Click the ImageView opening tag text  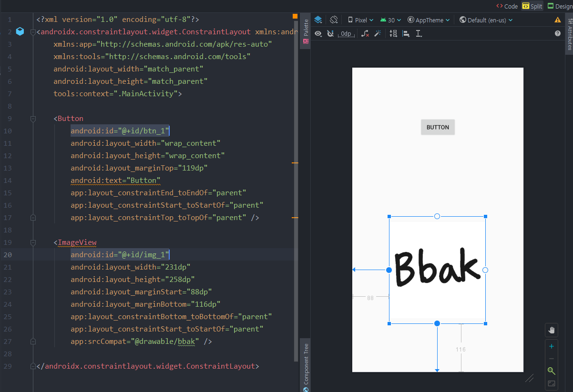[75, 242]
